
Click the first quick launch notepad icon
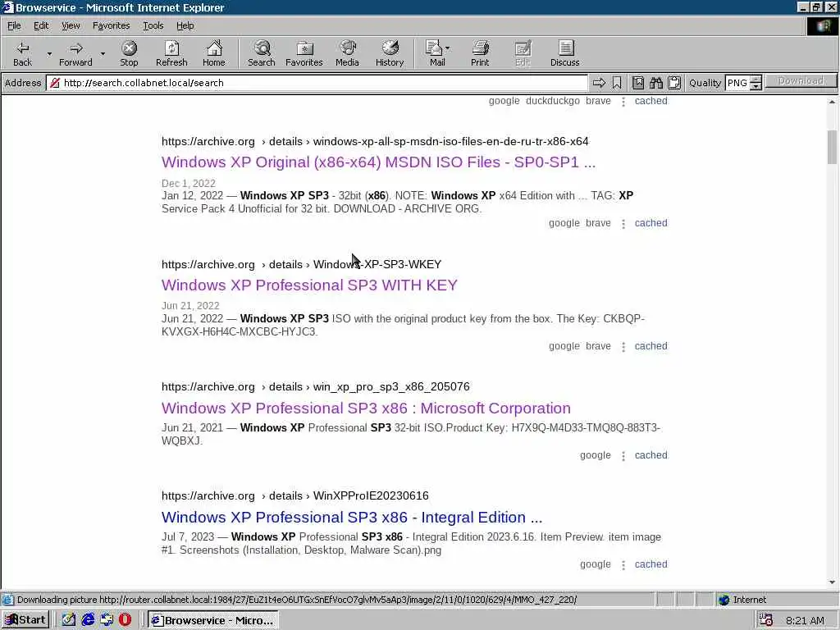tap(69, 620)
